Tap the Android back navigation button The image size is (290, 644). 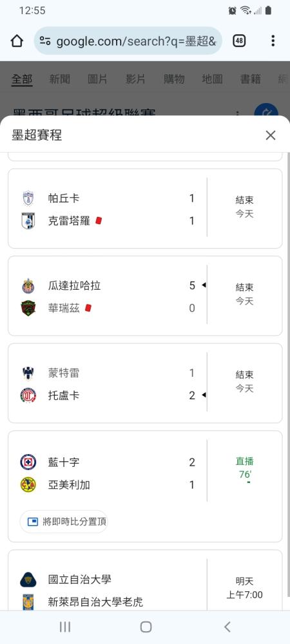coord(227,627)
